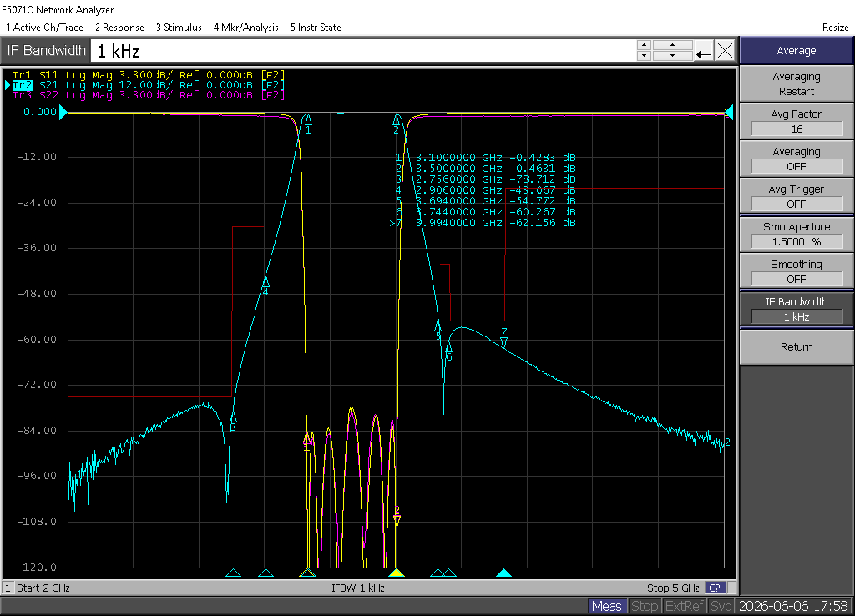Click the Stop status indicator
This screenshot has width=855, height=616.
coord(645,606)
